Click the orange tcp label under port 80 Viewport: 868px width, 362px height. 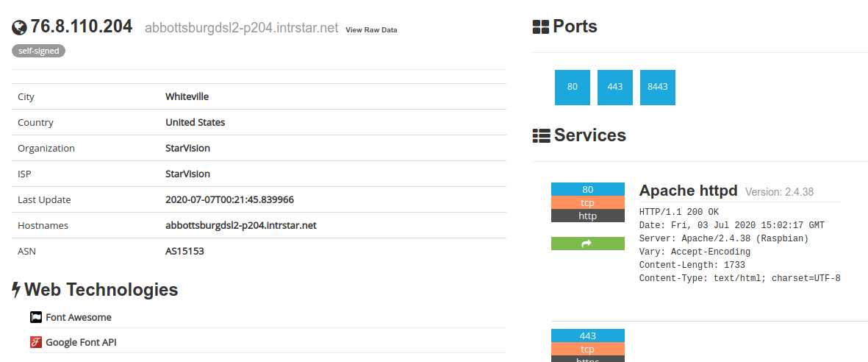click(x=587, y=202)
